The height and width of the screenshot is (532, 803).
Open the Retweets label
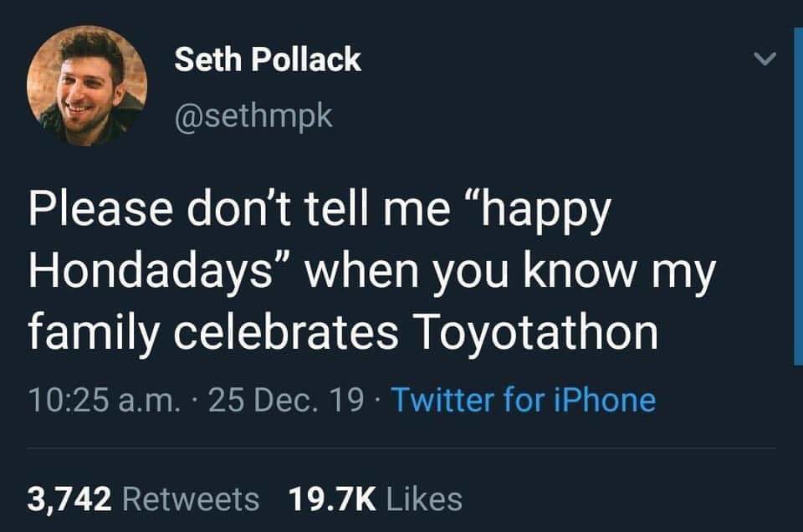pos(191,499)
